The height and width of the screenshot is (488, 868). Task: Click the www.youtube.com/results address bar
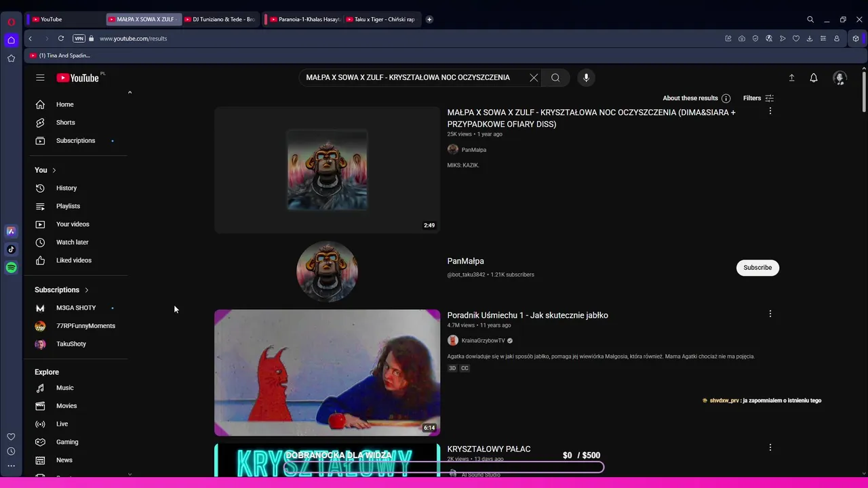click(133, 39)
